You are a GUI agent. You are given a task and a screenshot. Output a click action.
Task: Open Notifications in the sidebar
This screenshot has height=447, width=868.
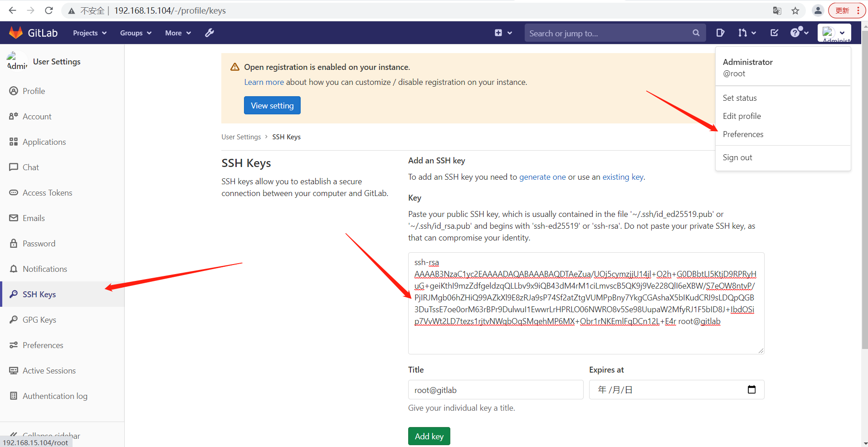pyautogui.click(x=62, y=269)
